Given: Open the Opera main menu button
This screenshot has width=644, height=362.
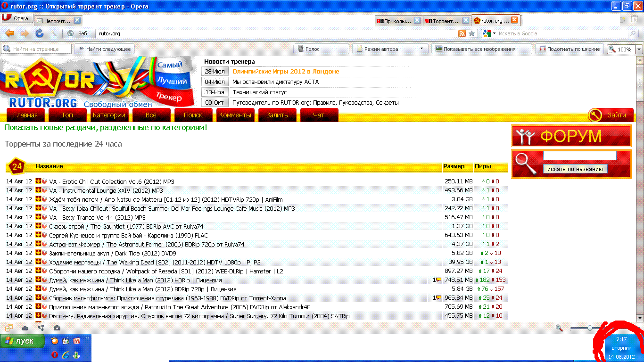Looking at the screenshot, I should coord(17,18).
